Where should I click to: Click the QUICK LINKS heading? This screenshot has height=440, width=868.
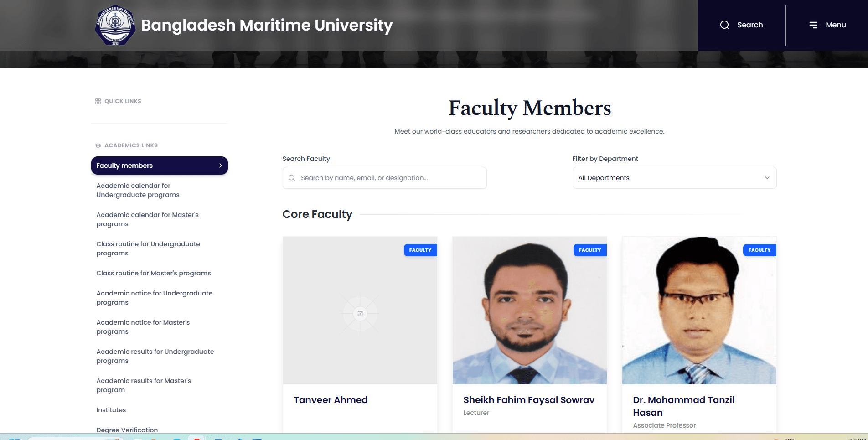(123, 101)
